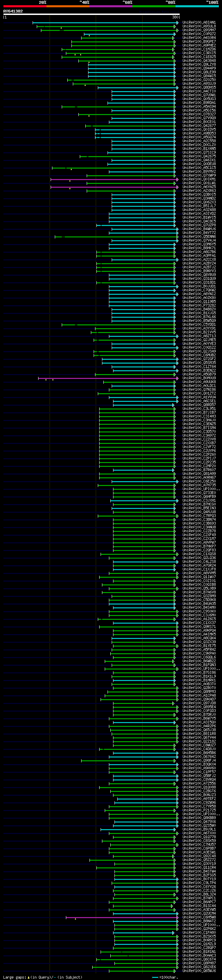222x980 pixels.
Task: Select hit label UniRef100_C0PQ72
Action: click(x=199, y=34)
